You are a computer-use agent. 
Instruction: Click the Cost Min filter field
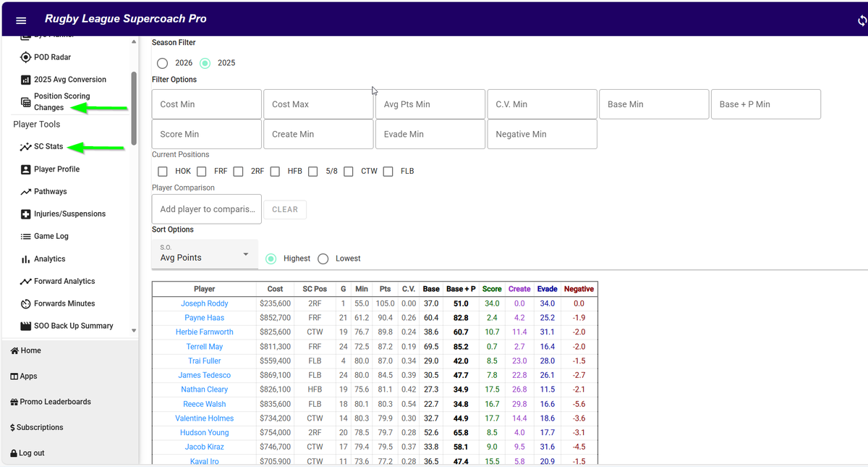(207, 104)
